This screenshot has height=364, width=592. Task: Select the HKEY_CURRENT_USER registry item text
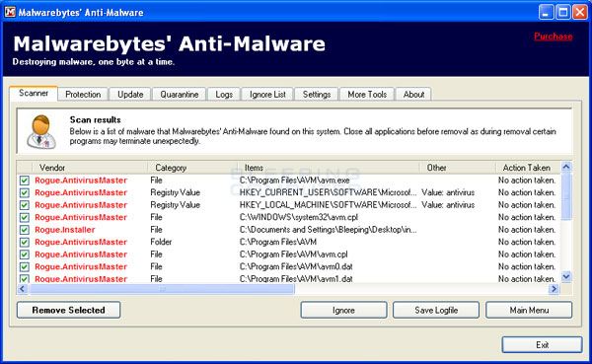329,193
